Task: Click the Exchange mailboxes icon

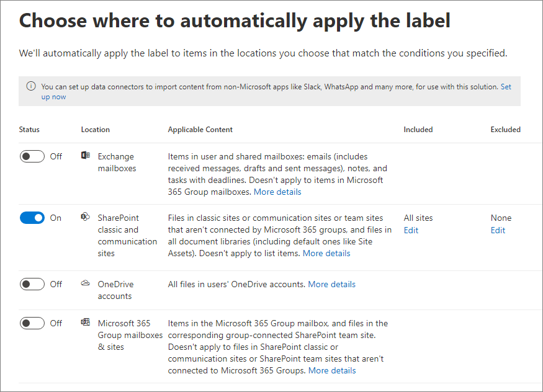Action: 85,156
